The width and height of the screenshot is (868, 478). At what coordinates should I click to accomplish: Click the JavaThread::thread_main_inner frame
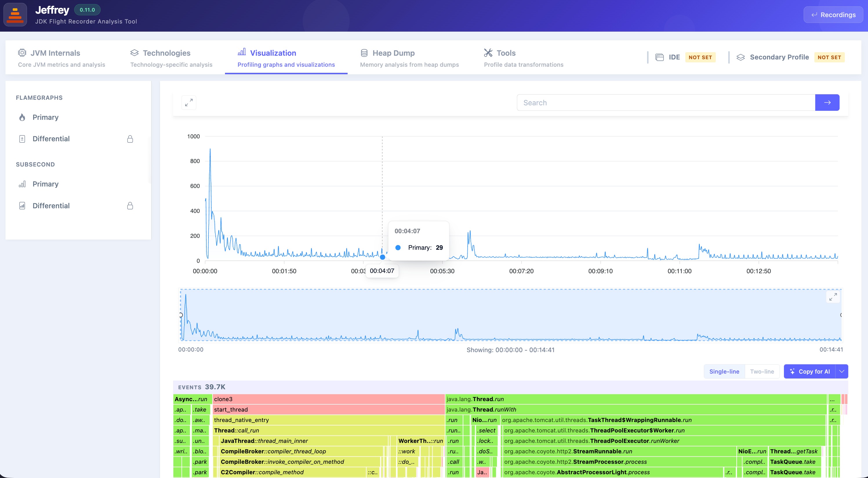point(303,441)
